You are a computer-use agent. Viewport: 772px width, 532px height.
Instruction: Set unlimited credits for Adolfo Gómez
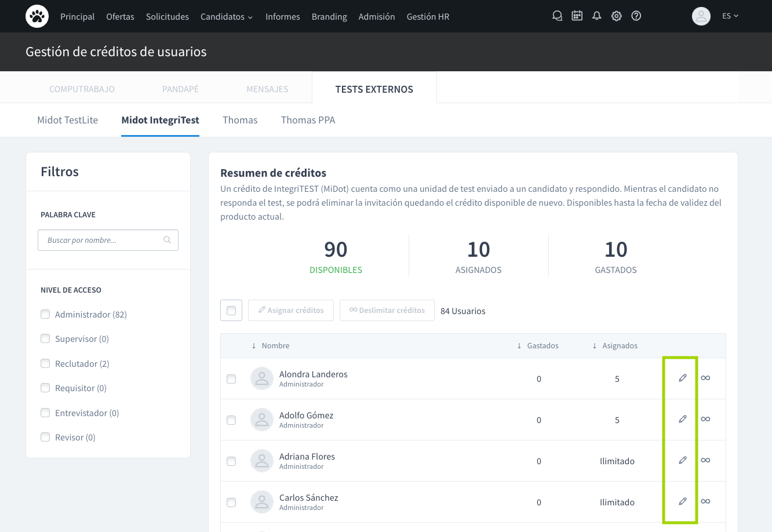(705, 420)
